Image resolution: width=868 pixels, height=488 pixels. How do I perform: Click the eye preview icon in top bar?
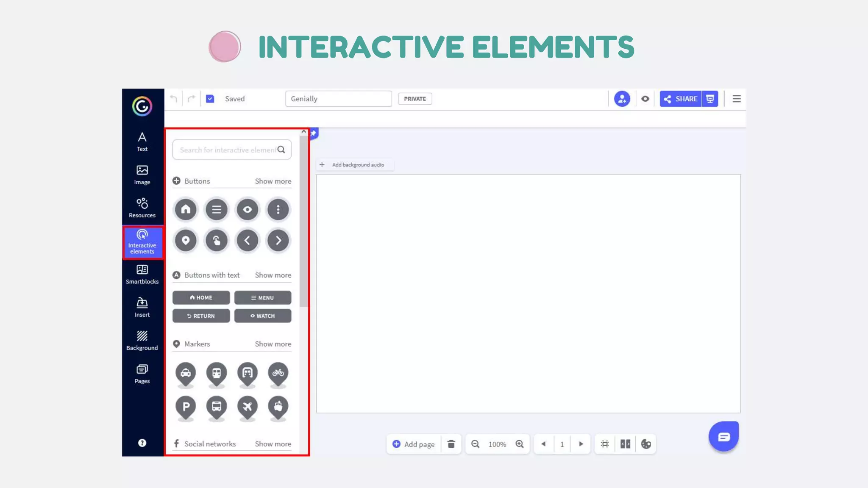(645, 99)
